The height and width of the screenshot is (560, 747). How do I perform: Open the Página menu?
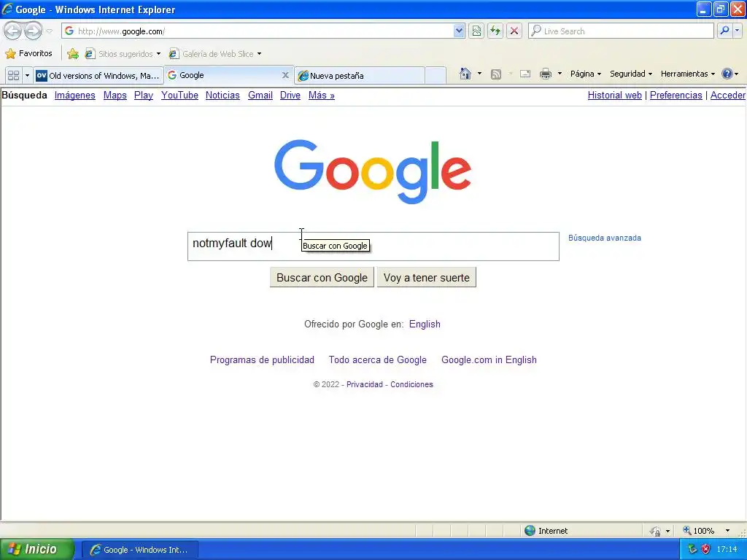click(x=586, y=74)
